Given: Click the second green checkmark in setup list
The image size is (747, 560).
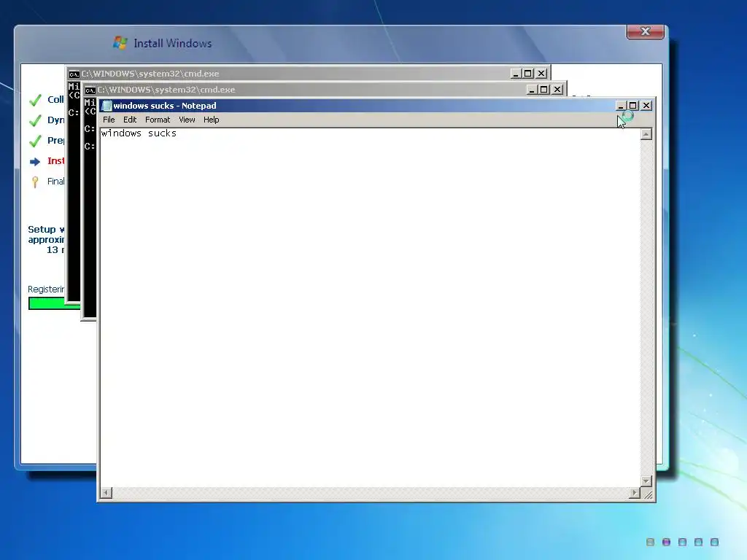Looking at the screenshot, I should click(35, 120).
